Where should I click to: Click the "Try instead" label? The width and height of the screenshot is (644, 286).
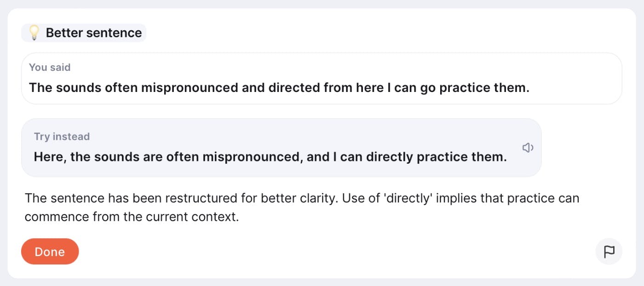click(62, 137)
